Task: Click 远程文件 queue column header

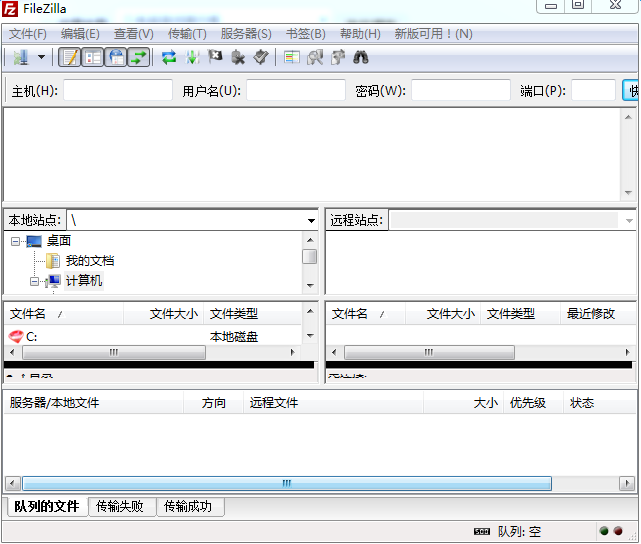Action: (x=334, y=403)
